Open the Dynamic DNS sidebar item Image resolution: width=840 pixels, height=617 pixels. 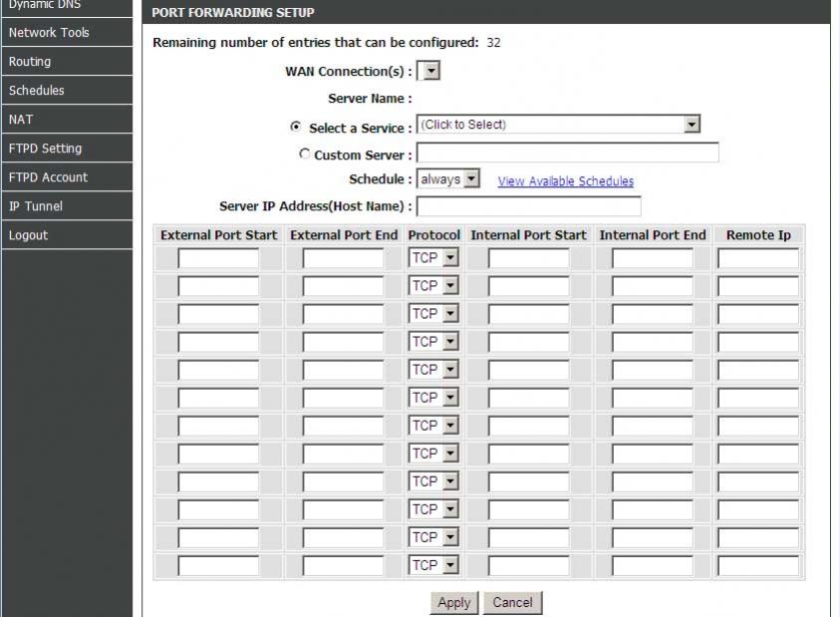(67, 6)
